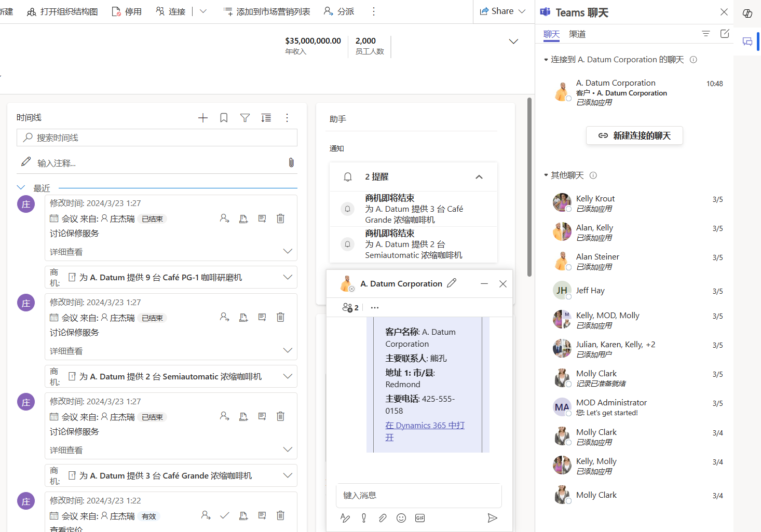Viewport: 761px width, 532px height.
Task: Open the emoji picker
Action: (x=401, y=517)
